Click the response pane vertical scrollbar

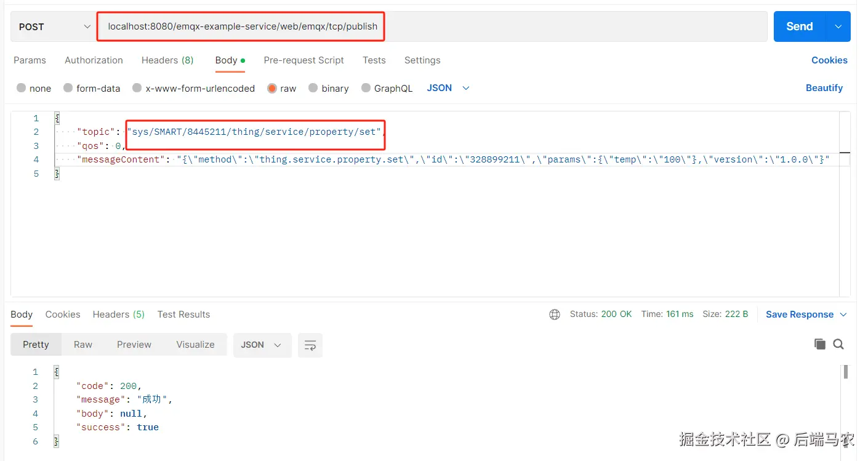(x=846, y=371)
